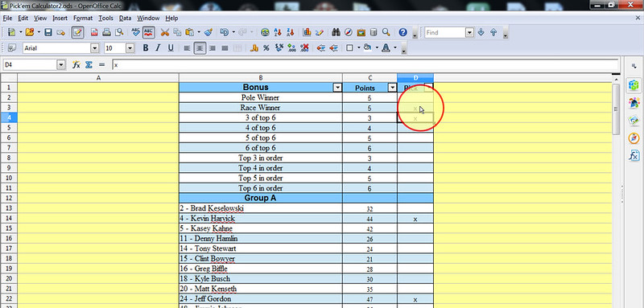
Task: Toggle Italic formatting
Action: (158, 48)
